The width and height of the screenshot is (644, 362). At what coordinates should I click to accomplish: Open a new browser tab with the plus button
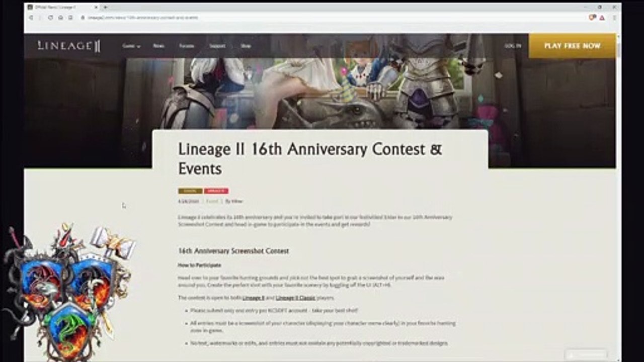tap(105, 7)
